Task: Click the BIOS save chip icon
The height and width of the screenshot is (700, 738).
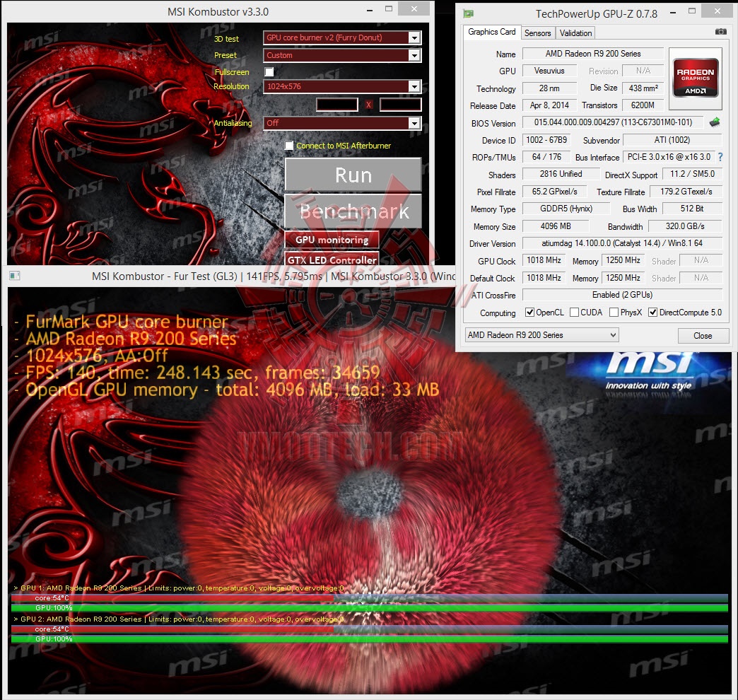Action: (x=715, y=122)
